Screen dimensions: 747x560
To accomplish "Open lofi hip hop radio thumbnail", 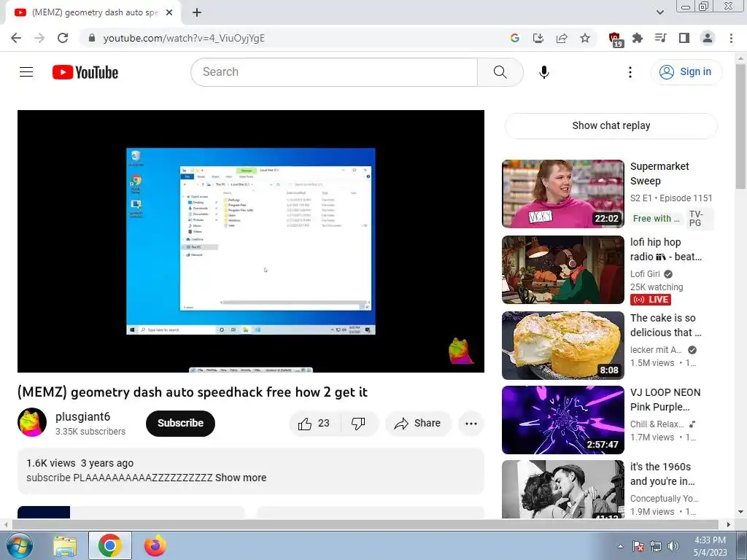I will coord(562,270).
